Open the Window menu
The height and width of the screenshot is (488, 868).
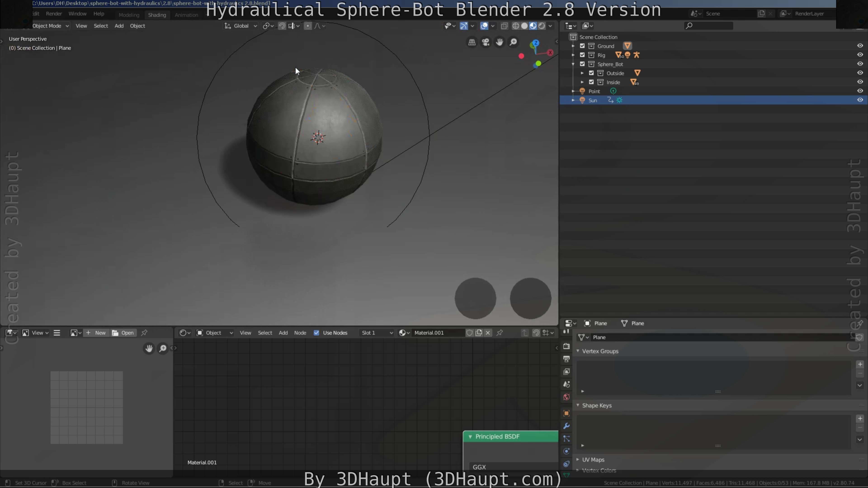(x=78, y=14)
